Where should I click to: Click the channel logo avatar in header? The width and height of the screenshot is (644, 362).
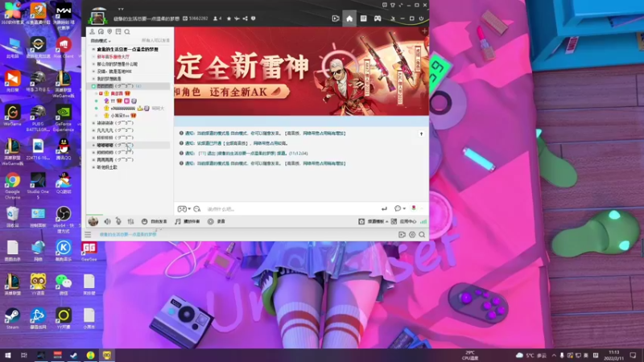tap(97, 18)
